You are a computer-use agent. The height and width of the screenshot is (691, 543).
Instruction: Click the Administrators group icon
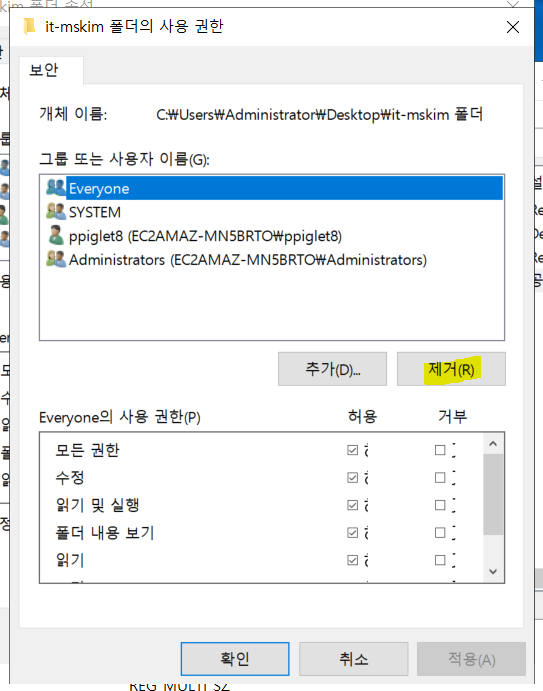[x=56, y=260]
